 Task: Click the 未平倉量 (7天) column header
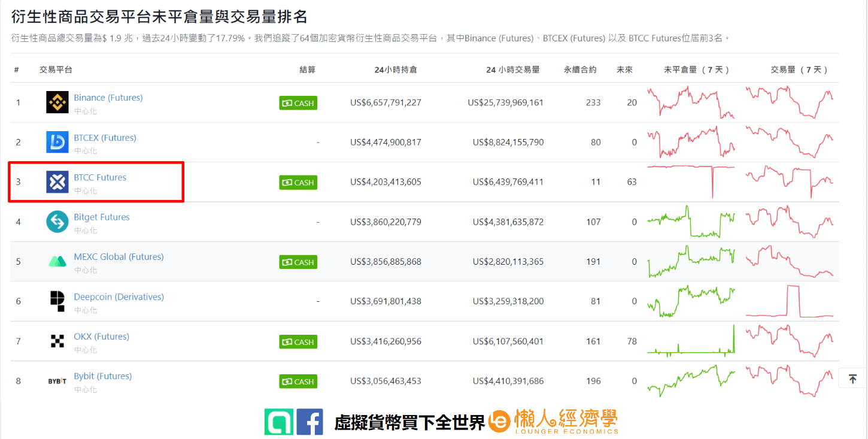point(696,69)
